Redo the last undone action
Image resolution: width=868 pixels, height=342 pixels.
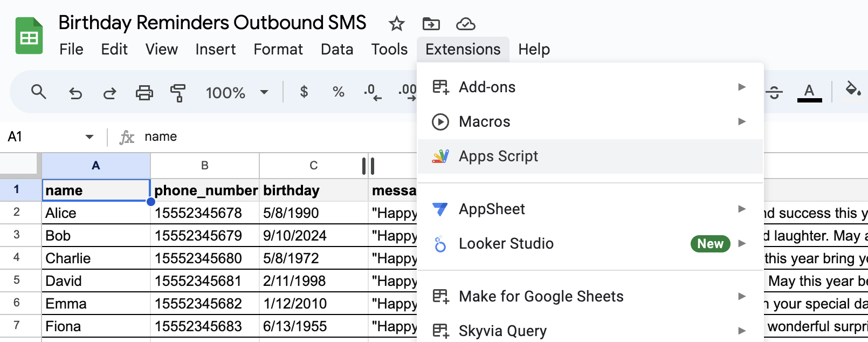click(110, 93)
